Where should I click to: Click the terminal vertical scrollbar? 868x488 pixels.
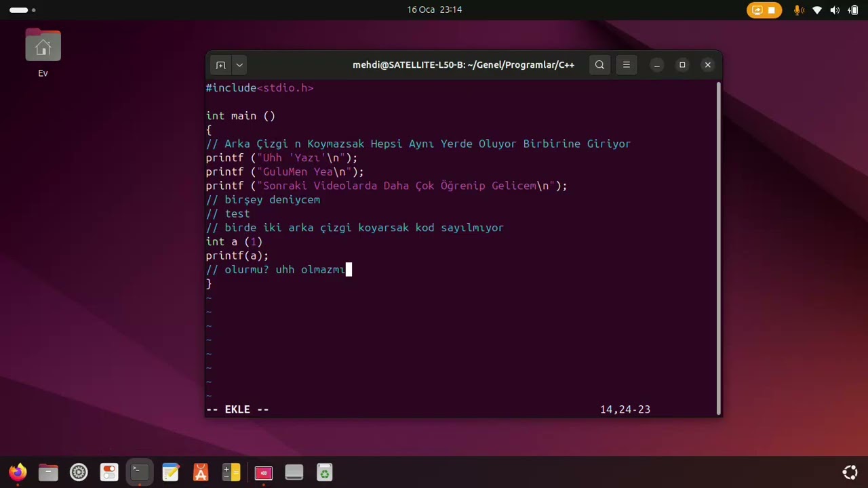(x=718, y=247)
